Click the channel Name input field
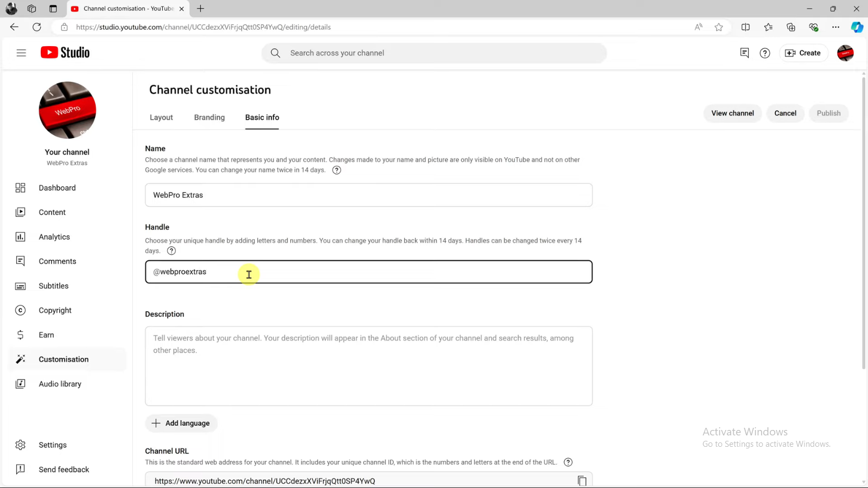The width and height of the screenshot is (868, 488). coord(368,195)
